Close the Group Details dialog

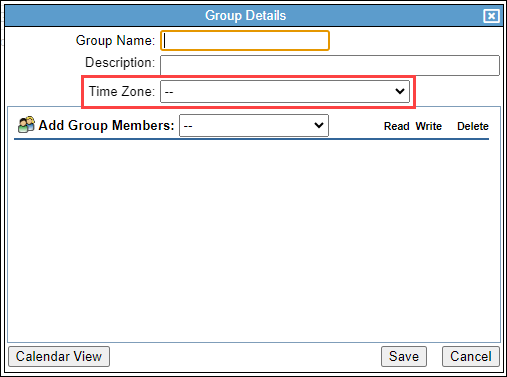click(491, 16)
